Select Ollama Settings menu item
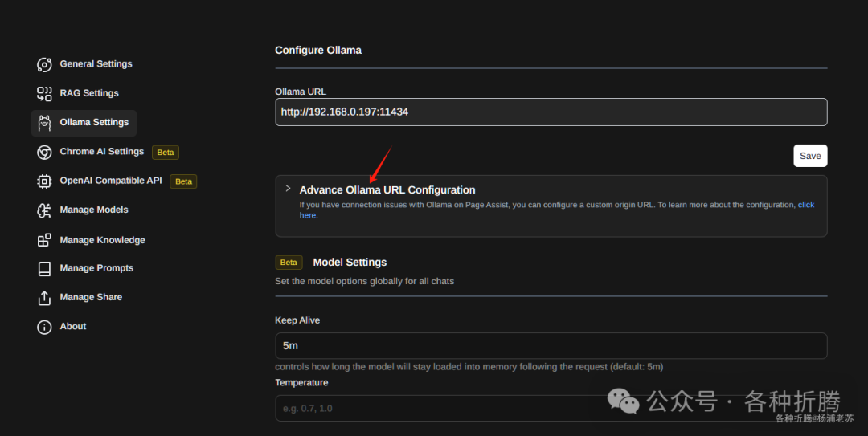 point(94,123)
